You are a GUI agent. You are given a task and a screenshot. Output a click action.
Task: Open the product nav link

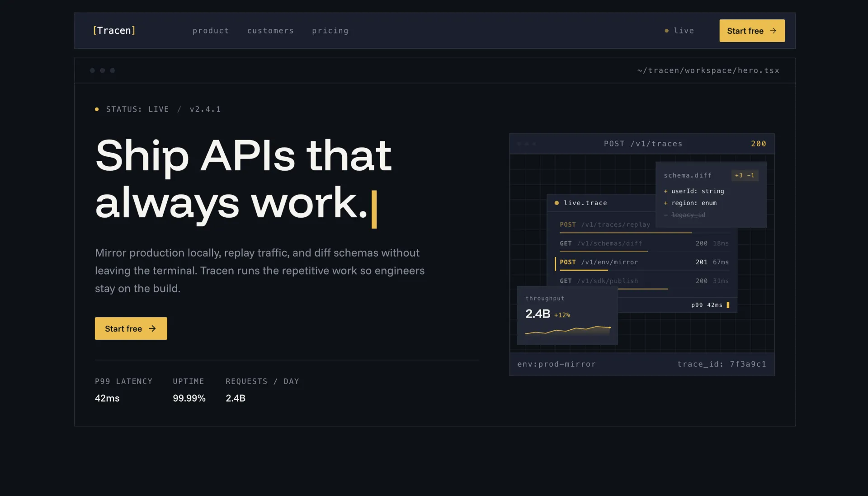pos(211,31)
